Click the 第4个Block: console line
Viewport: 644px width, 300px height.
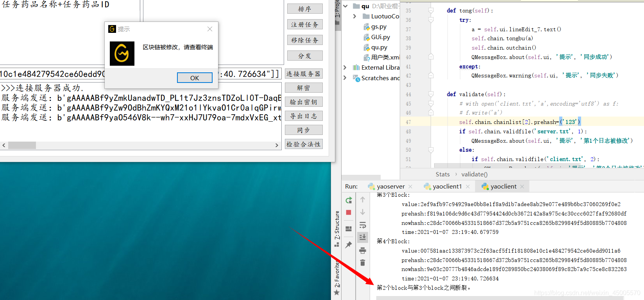[x=393, y=241]
